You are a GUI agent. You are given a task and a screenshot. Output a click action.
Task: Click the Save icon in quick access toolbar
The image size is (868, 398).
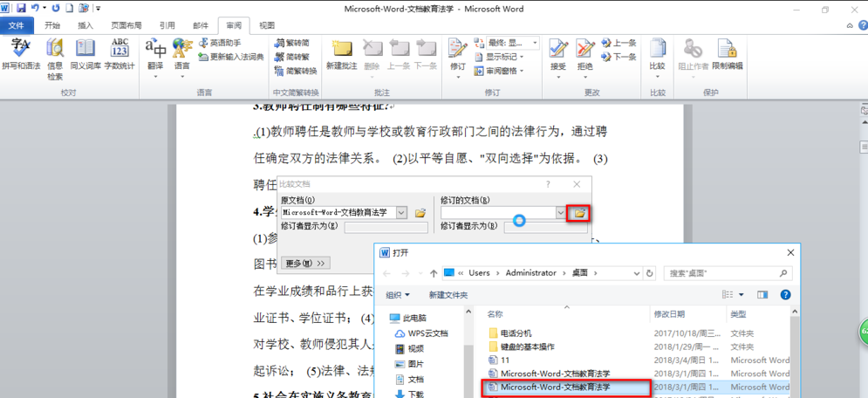(x=21, y=9)
